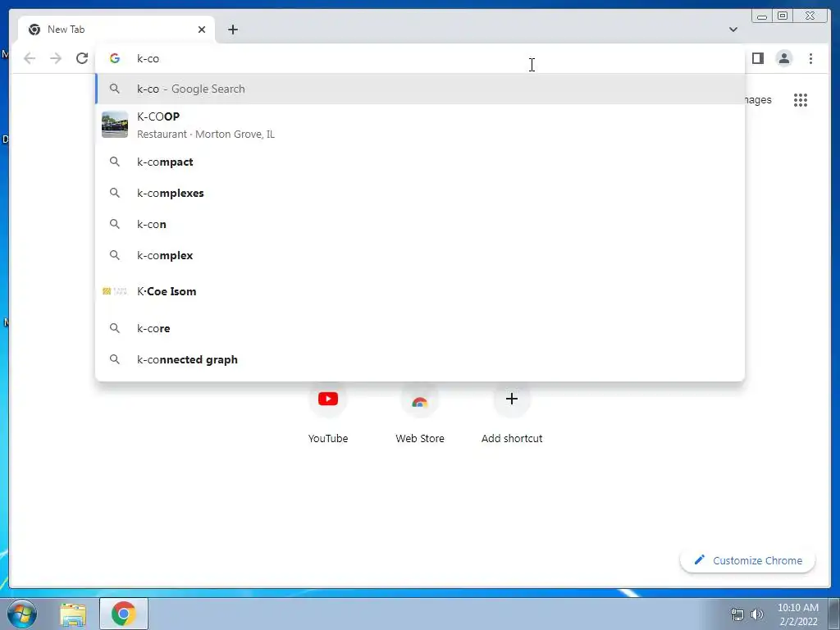Open the volume speaker tray icon
The height and width of the screenshot is (630, 840).
point(757,614)
